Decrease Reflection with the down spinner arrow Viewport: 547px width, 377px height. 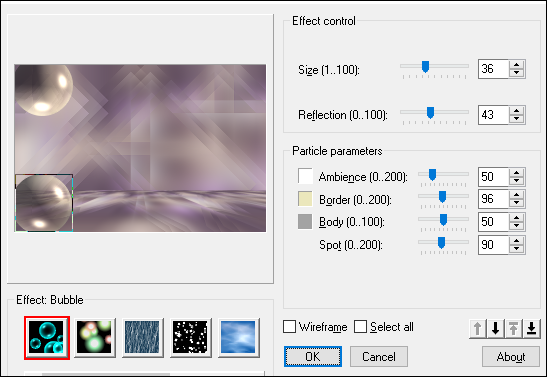(x=517, y=119)
